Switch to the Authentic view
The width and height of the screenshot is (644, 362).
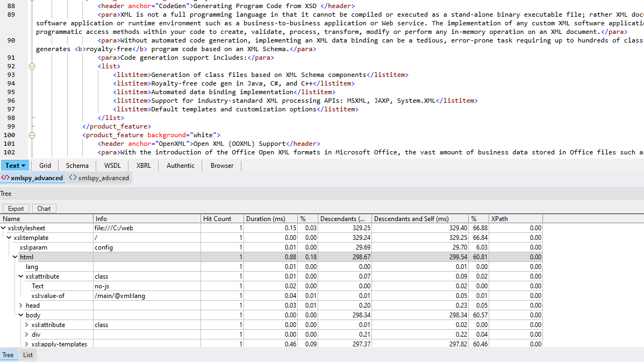pyautogui.click(x=180, y=166)
